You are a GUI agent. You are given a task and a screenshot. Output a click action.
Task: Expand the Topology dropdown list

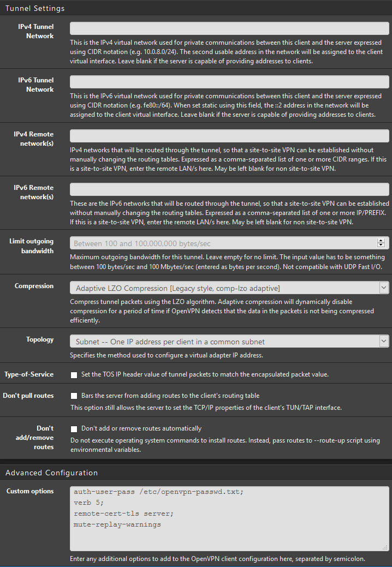(x=229, y=342)
